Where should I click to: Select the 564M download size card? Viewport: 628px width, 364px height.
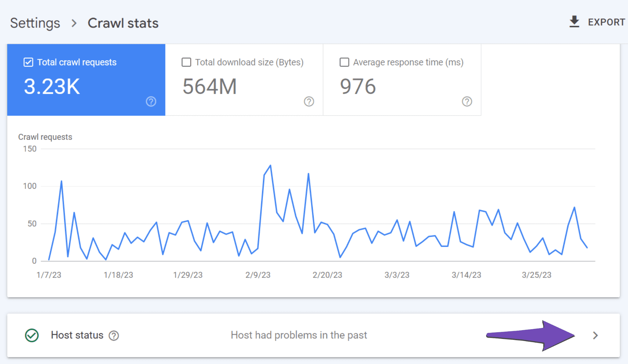[x=244, y=80]
